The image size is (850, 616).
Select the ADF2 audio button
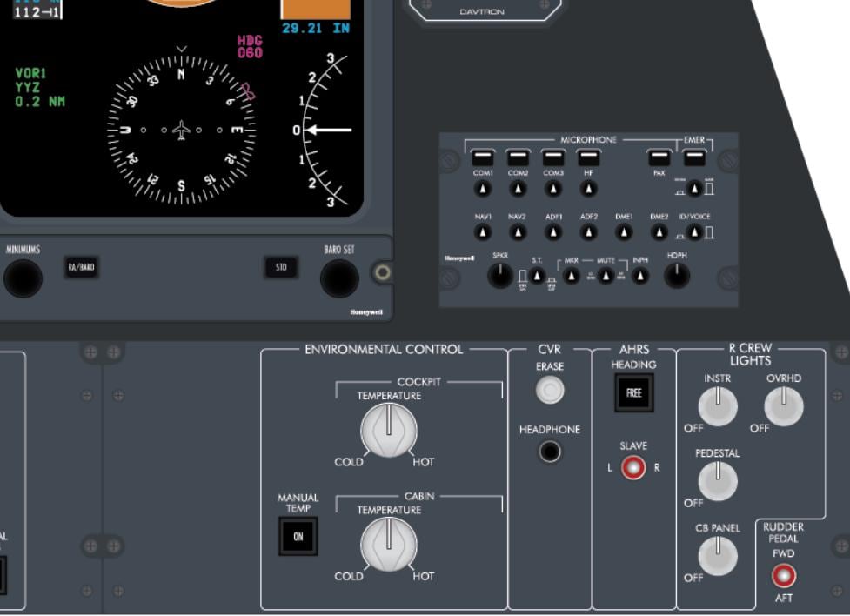click(588, 233)
